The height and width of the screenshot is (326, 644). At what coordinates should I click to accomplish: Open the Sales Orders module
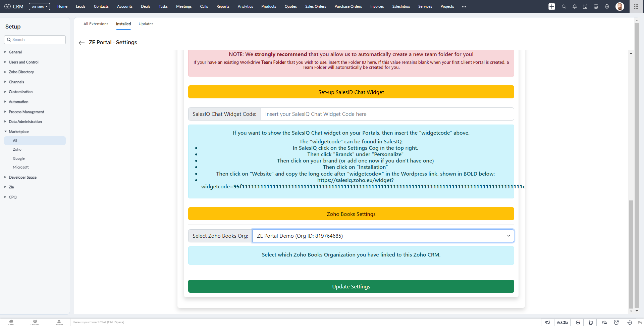pos(316,6)
